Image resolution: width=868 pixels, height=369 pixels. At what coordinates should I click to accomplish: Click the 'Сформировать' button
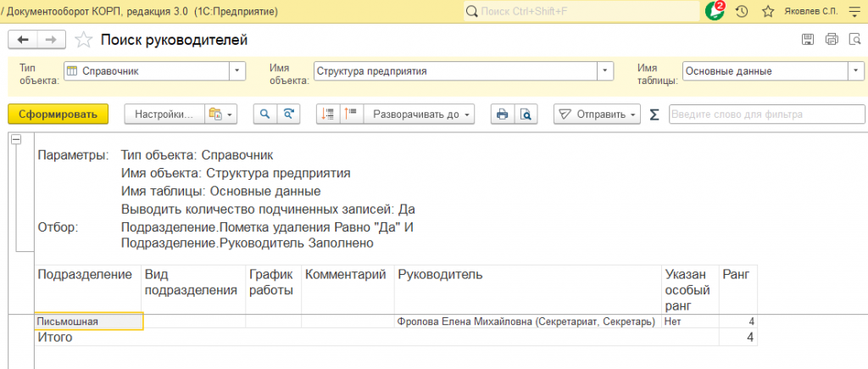58,114
